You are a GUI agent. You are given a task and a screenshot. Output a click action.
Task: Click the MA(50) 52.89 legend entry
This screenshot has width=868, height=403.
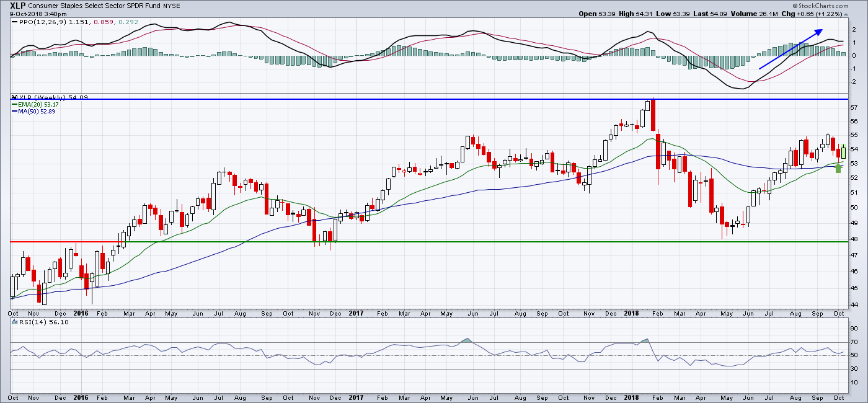pyautogui.click(x=35, y=111)
